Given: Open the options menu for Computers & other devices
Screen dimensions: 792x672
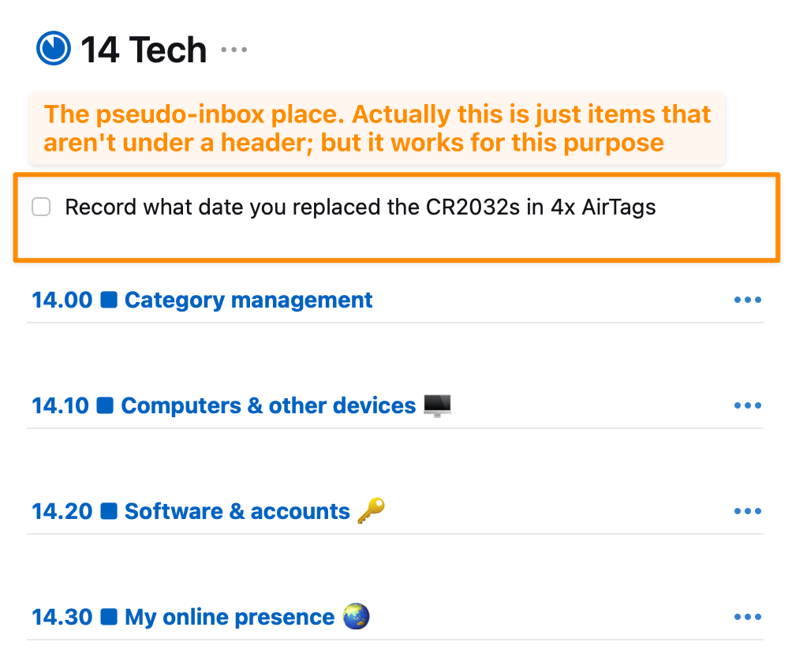Looking at the screenshot, I should [x=747, y=406].
